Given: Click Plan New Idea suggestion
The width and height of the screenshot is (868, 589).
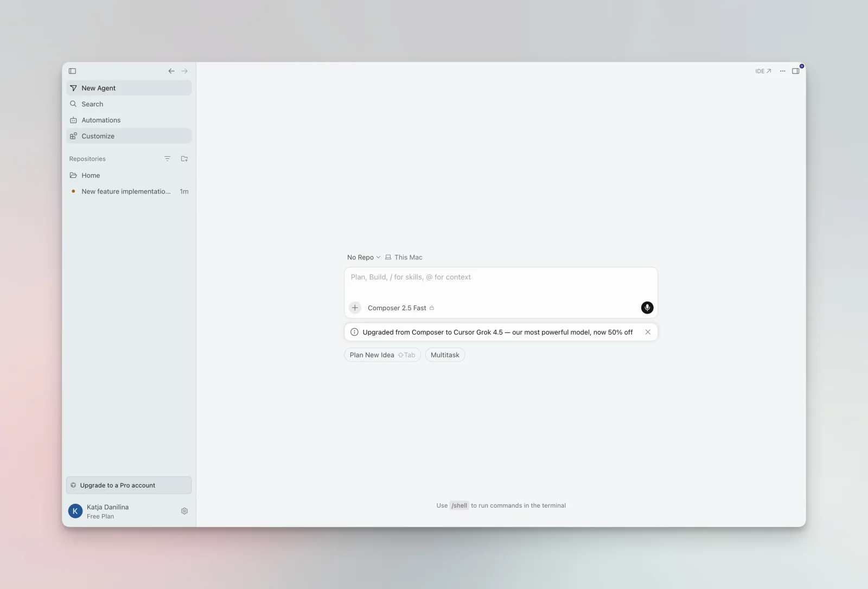Looking at the screenshot, I should [382, 355].
